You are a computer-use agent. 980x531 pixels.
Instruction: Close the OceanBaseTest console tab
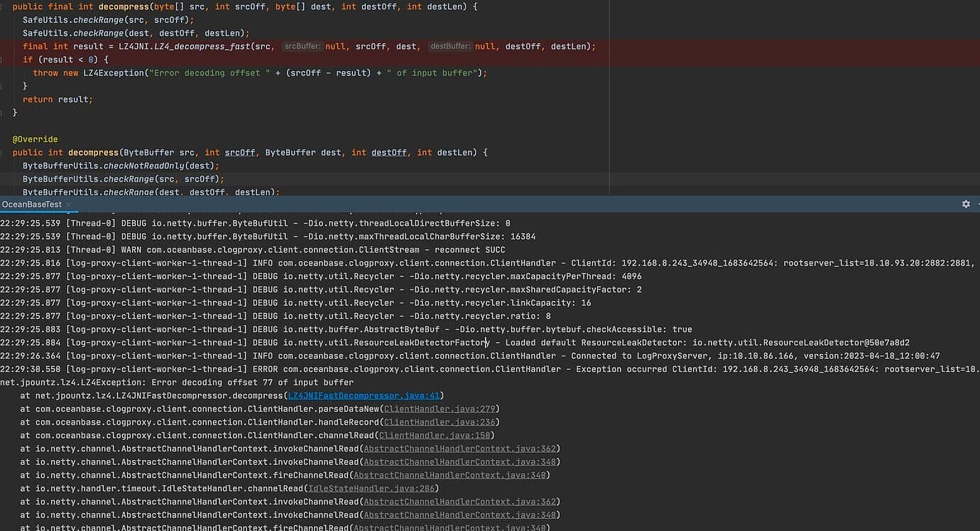pyautogui.click(x=69, y=204)
